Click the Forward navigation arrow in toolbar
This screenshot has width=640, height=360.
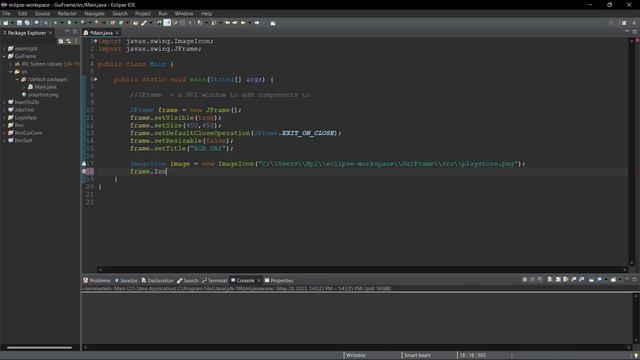[257, 23]
